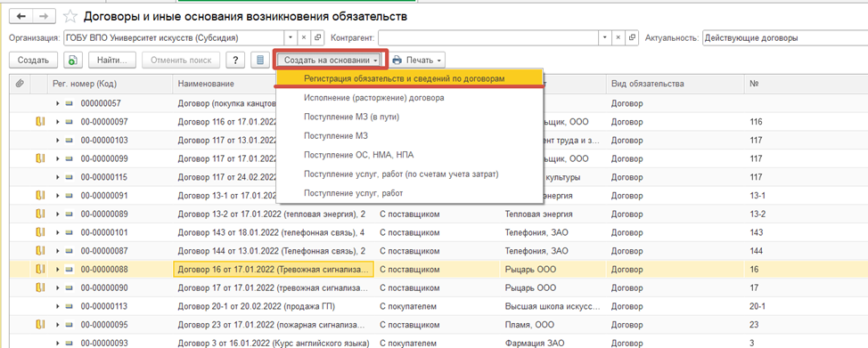Click the Тепловая энергия counterparty cell
The image size is (868, 348).
click(x=553, y=214)
